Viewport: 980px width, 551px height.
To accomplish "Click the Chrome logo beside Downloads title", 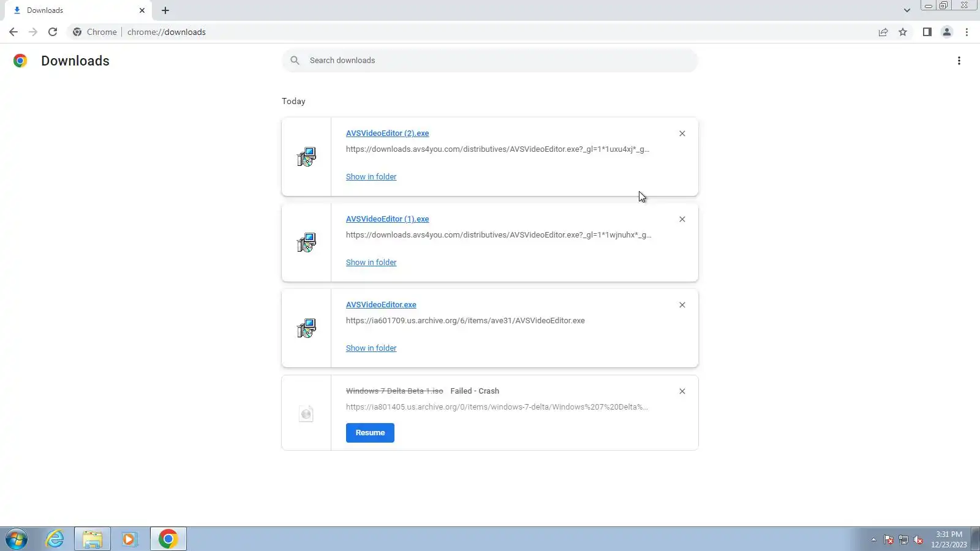I will [x=20, y=61].
